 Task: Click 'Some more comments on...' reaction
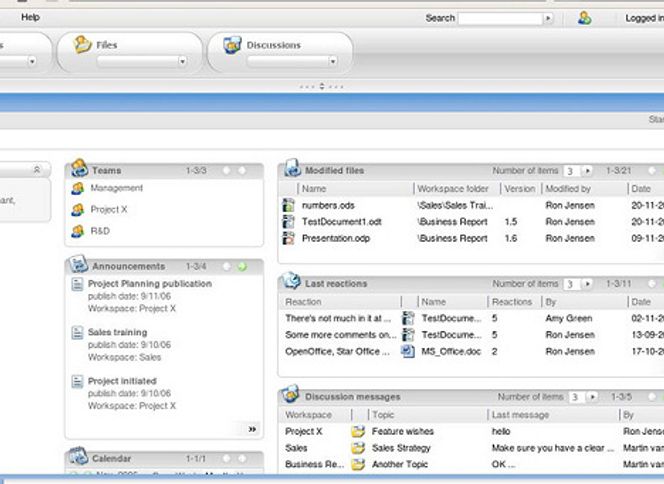point(340,335)
